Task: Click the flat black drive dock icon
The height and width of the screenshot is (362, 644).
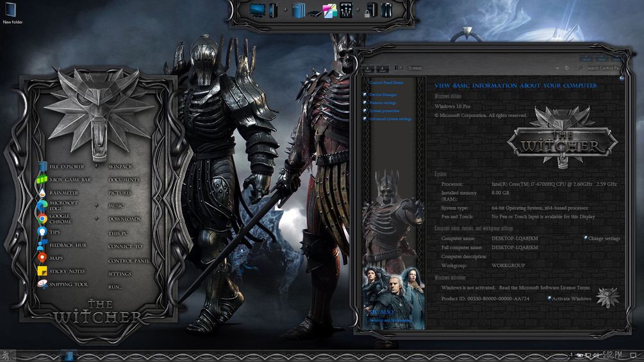Action: pyautogui.click(x=314, y=13)
